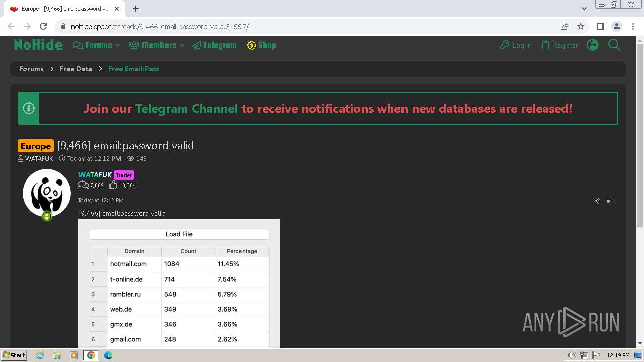Click the info icon on banner

tap(29, 108)
